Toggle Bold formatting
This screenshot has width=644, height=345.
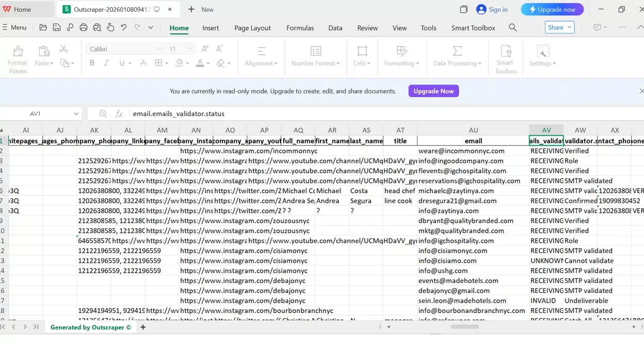tap(92, 63)
